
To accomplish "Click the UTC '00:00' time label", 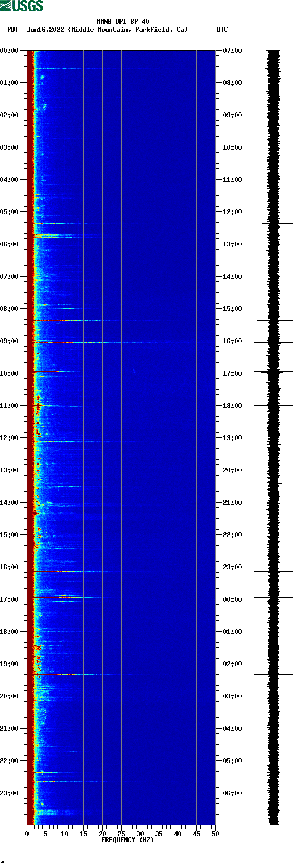I will click(x=232, y=599).
